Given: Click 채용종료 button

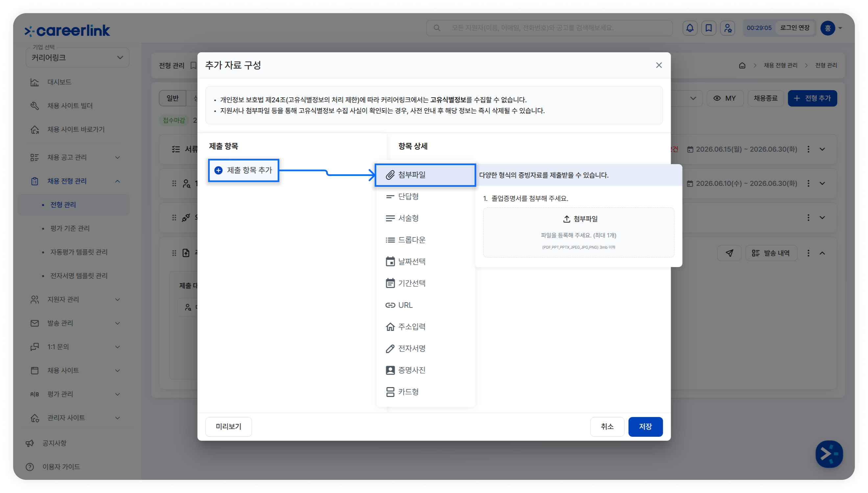Looking at the screenshot, I should tap(765, 98).
